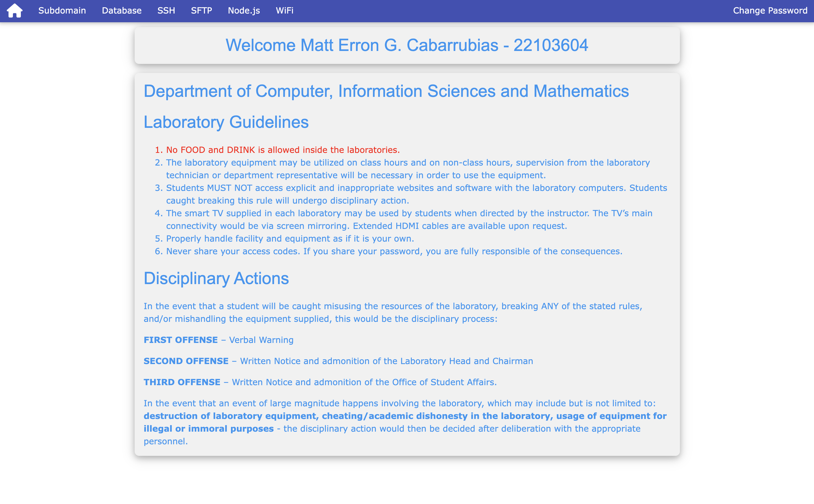Open the SFTP page
The height and width of the screenshot is (504, 814).
coord(201,11)
